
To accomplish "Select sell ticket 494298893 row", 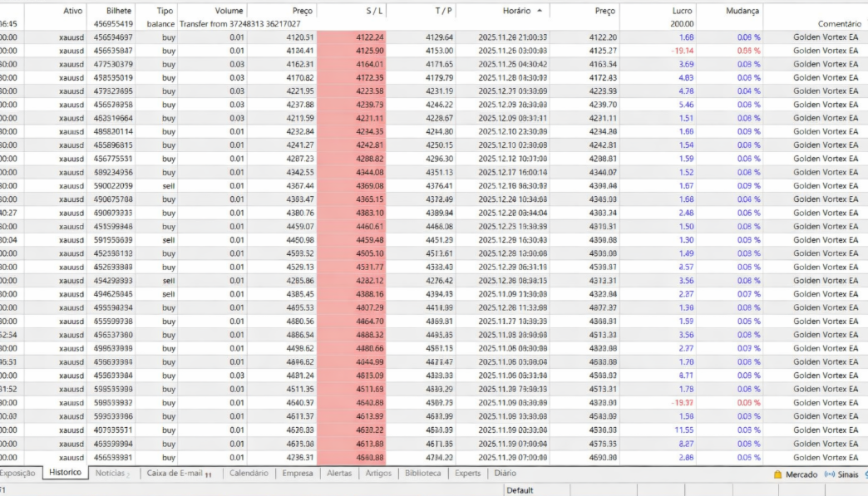I will point(434,280).
